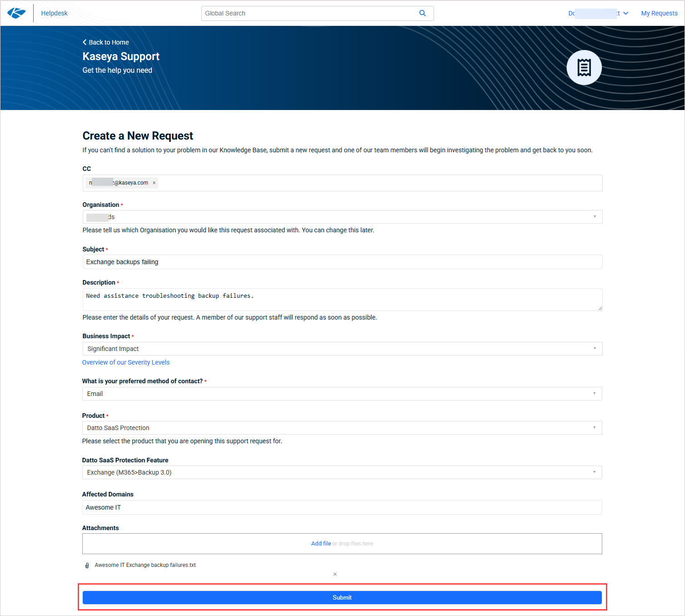
Task: Open the user account dropdown menu
Action: pos(625,13)
